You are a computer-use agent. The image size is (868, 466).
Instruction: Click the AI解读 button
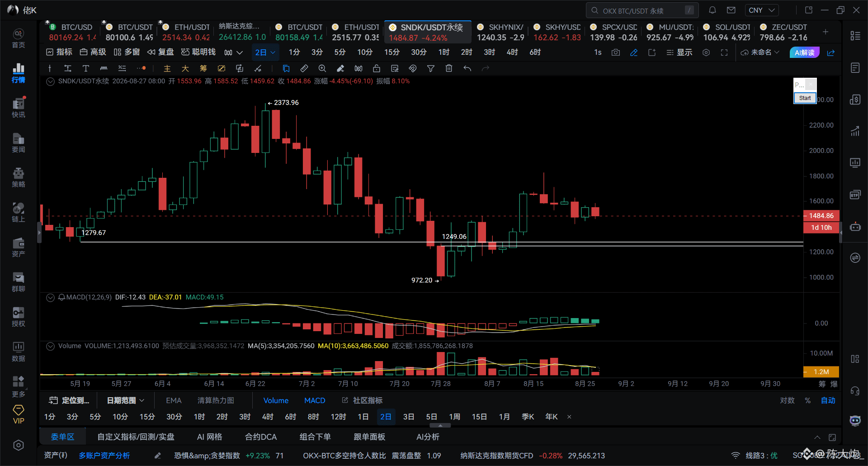point(804,52)
